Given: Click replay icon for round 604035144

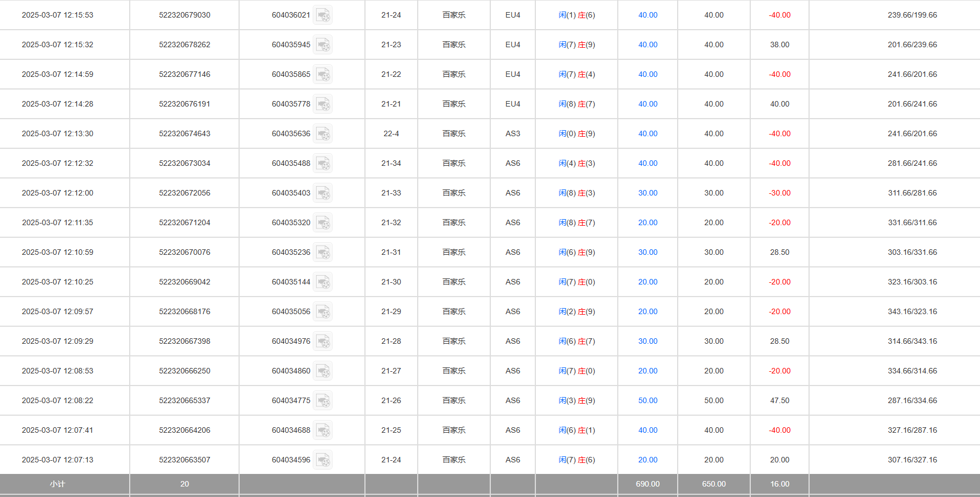Looking at the screenshot, I should (x=323, y=282).
